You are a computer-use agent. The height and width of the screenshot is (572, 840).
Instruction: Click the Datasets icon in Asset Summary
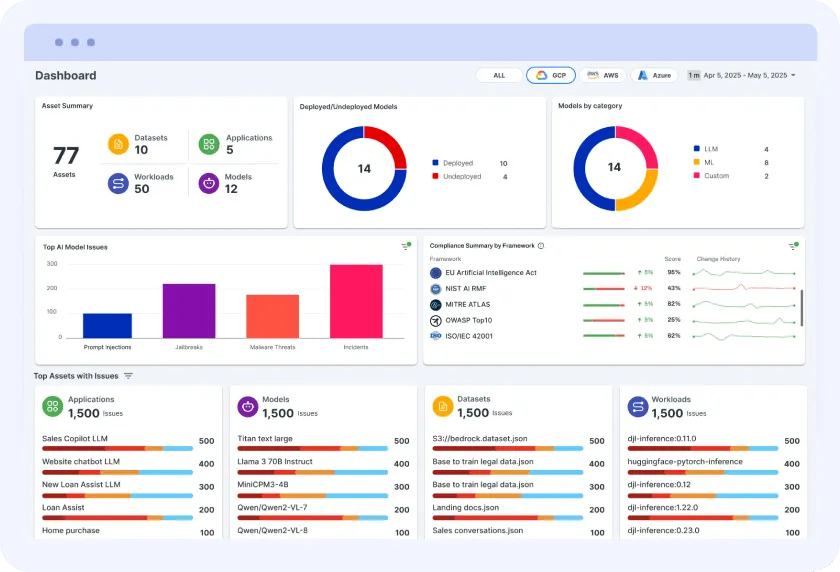coord(118,144)
